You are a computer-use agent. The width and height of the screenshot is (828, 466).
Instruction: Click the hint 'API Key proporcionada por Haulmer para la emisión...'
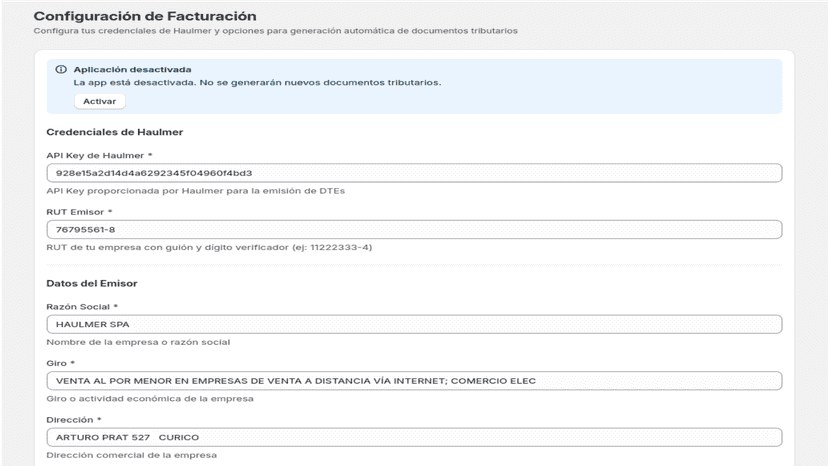pos(195,191)
